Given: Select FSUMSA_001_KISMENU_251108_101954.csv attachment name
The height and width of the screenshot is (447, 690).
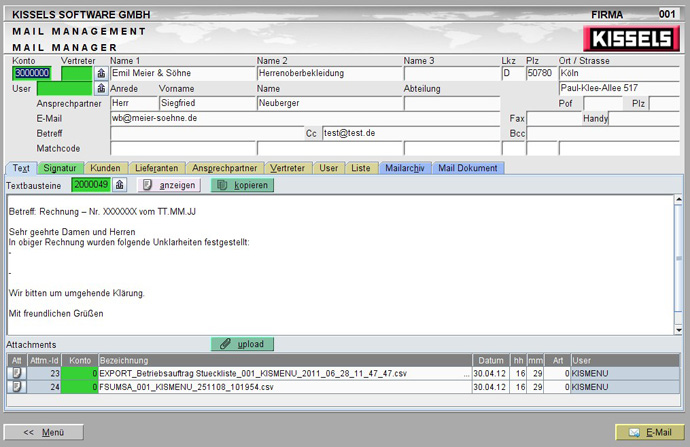Looking at the screenshot, I should (186, 387).
